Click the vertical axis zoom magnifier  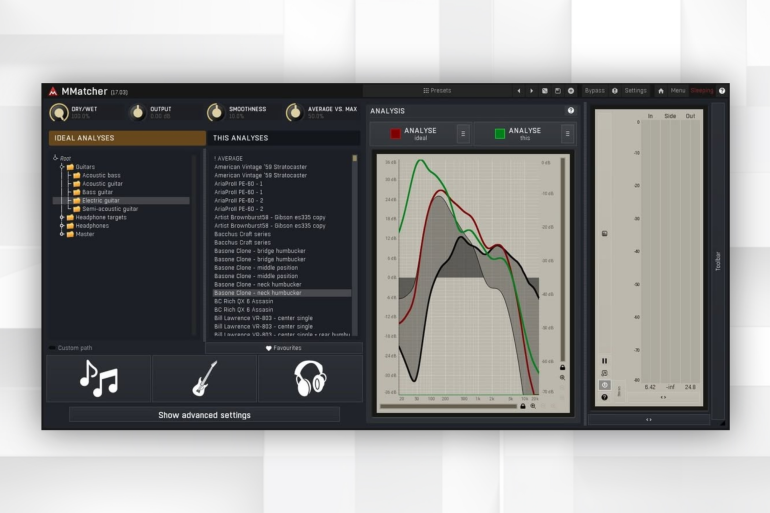(x=562, y=378)
